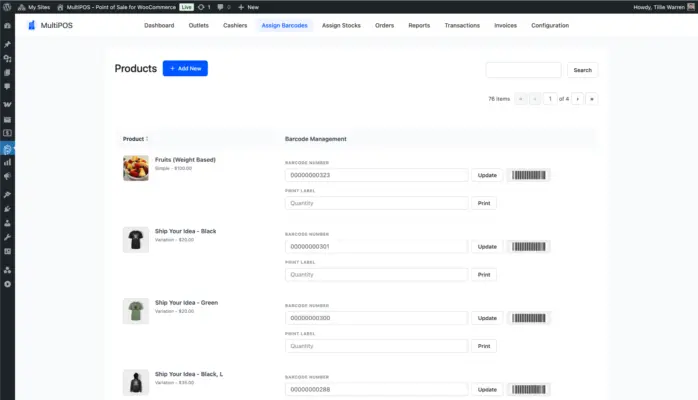Viewport: 698px width, 400px height.
Task: Open WordPress Dashboard from sidebar
Action: tap(7, 26)
